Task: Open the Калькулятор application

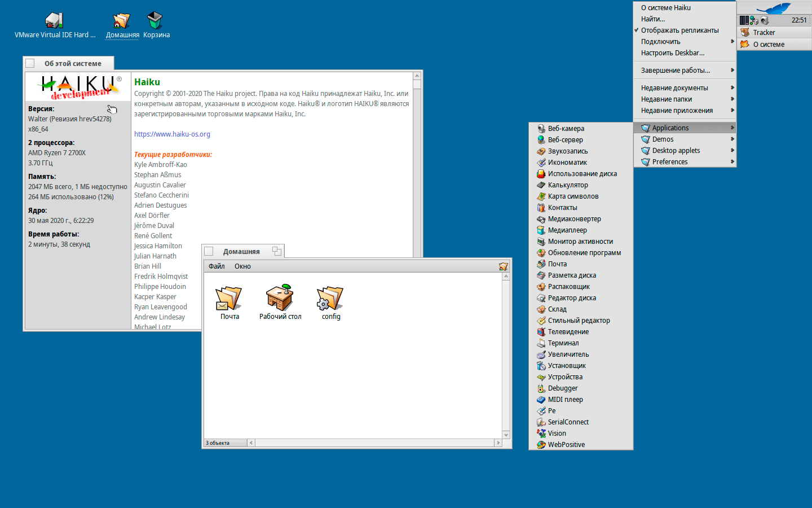Action: click(x=581, y=185)
